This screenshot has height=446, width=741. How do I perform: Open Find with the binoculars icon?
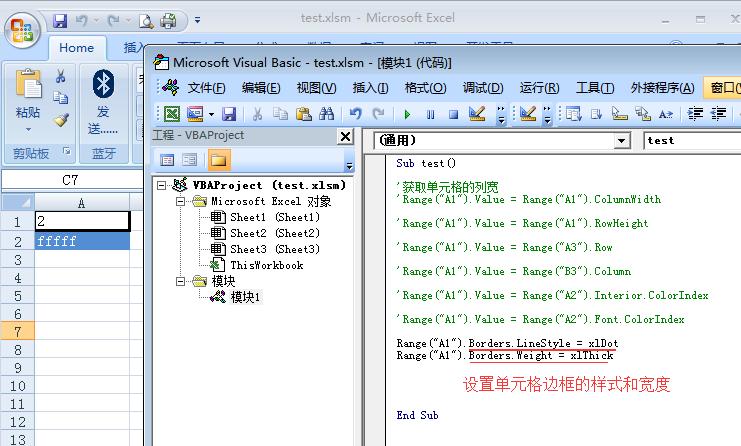pyautogui.click(x=327, y=114)
